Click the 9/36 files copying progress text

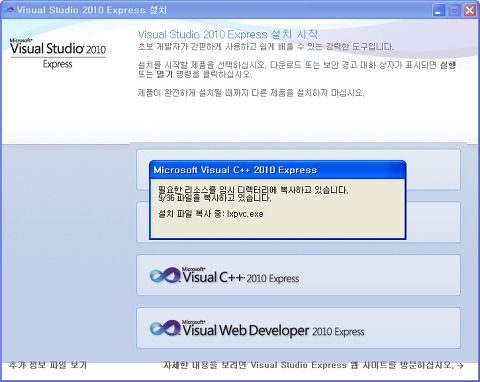point(215,198)
